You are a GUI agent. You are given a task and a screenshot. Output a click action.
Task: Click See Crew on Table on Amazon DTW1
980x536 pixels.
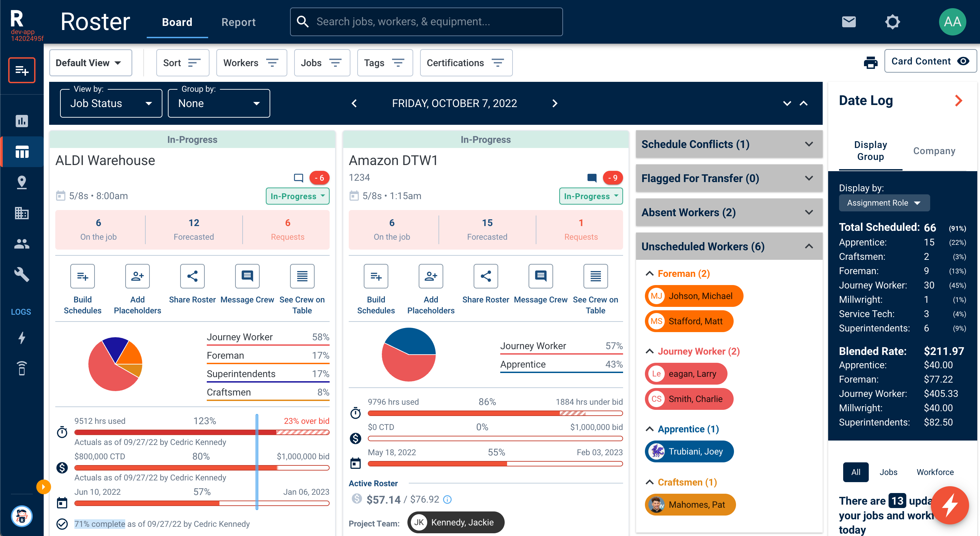[x=595, y=277]
